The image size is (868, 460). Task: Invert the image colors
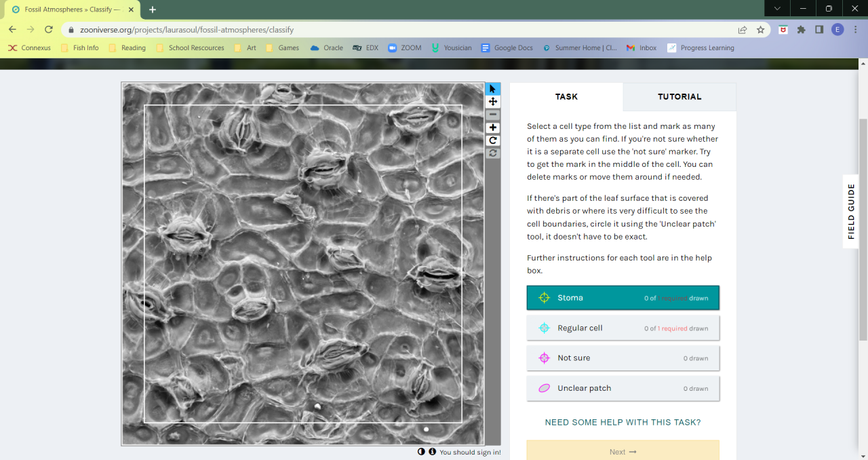(x=421, y=452)
